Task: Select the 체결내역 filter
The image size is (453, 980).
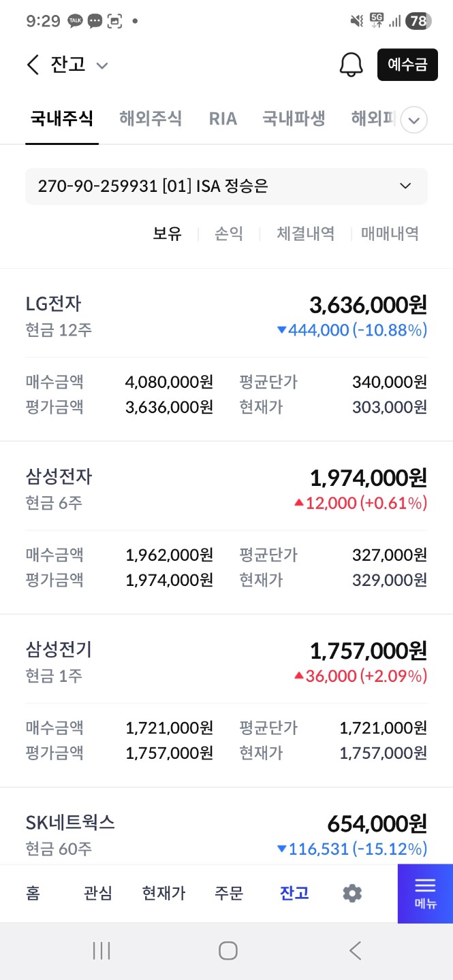Action: click(x=305, y=233)
